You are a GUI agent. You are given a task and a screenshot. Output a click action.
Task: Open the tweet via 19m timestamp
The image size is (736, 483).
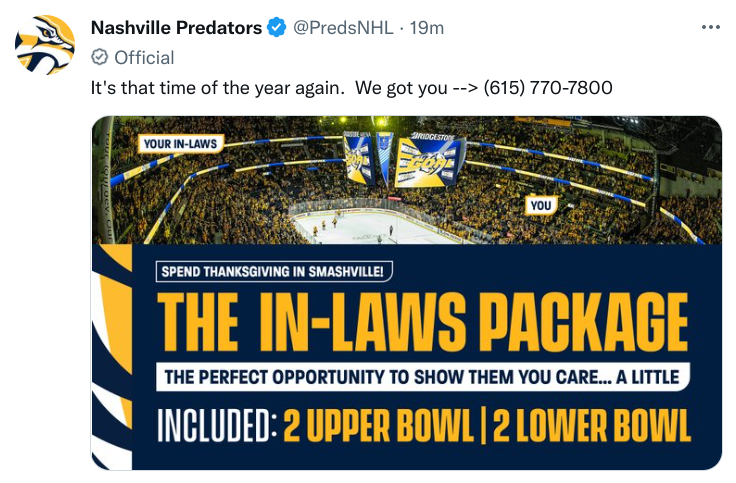[427, 28]
